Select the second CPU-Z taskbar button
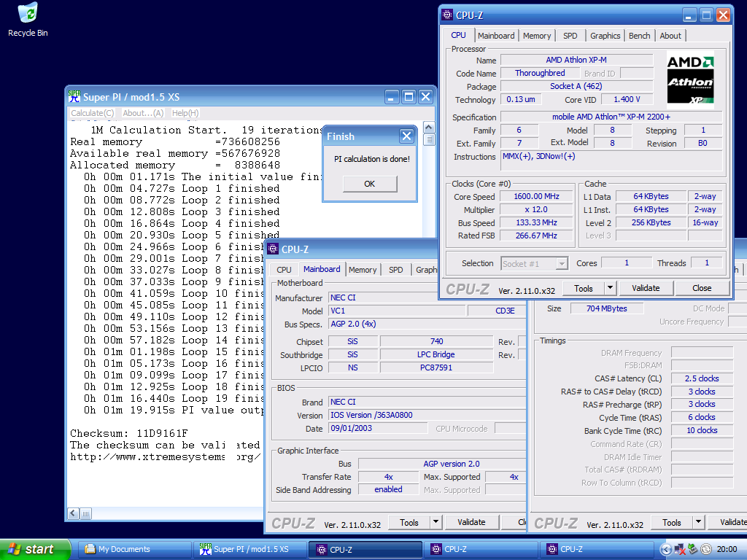This screenshot has width=747, height=560. pos(481,549)
